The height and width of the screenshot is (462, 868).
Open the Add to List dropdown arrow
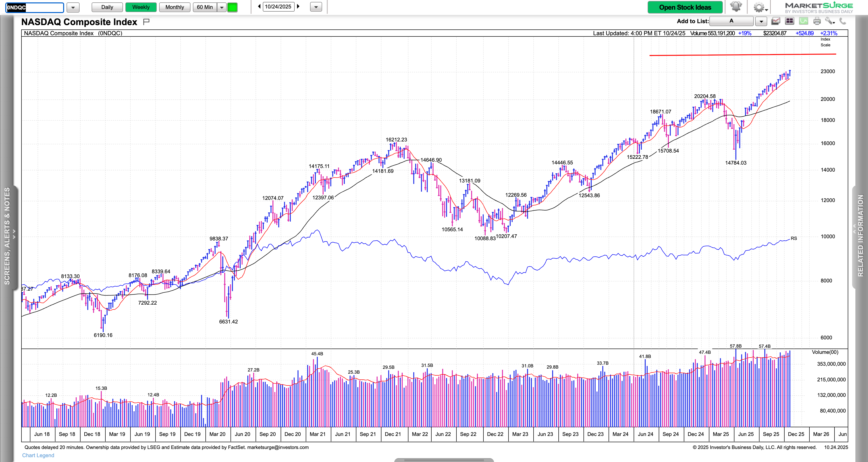coord(761,21)
